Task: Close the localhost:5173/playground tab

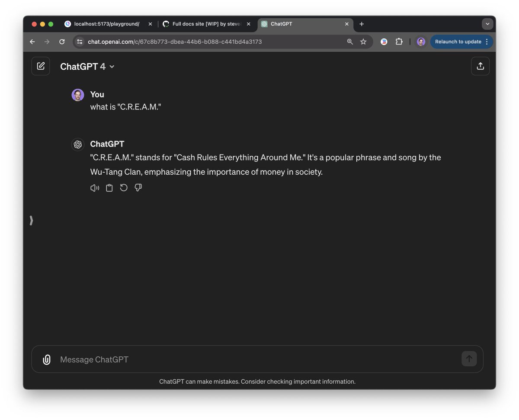Action: click(150, 24)
